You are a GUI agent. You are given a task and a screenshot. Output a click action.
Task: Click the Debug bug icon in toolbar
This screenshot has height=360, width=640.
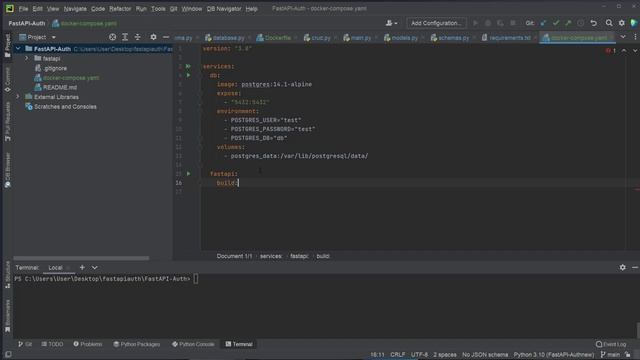point(488,23)
